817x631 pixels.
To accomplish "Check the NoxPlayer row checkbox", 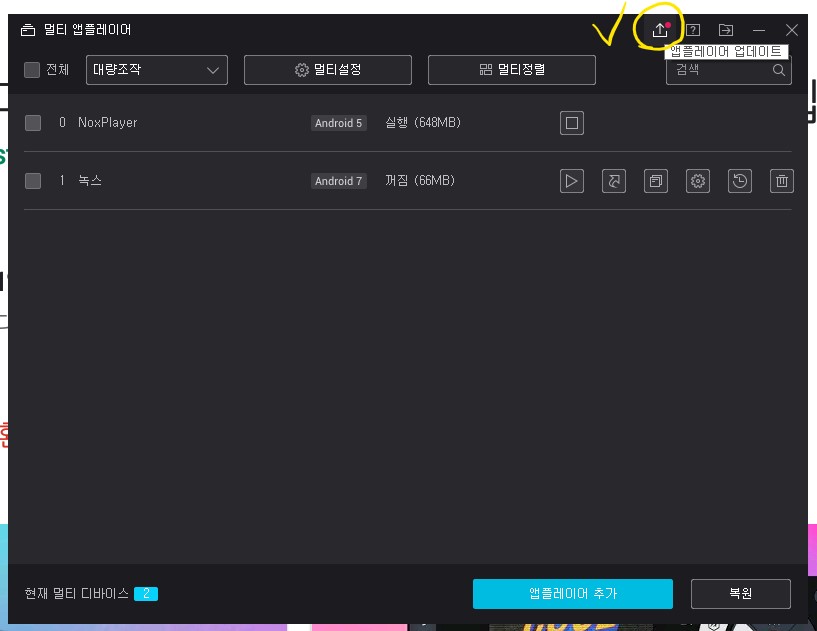I will click(x=33, y=123).
